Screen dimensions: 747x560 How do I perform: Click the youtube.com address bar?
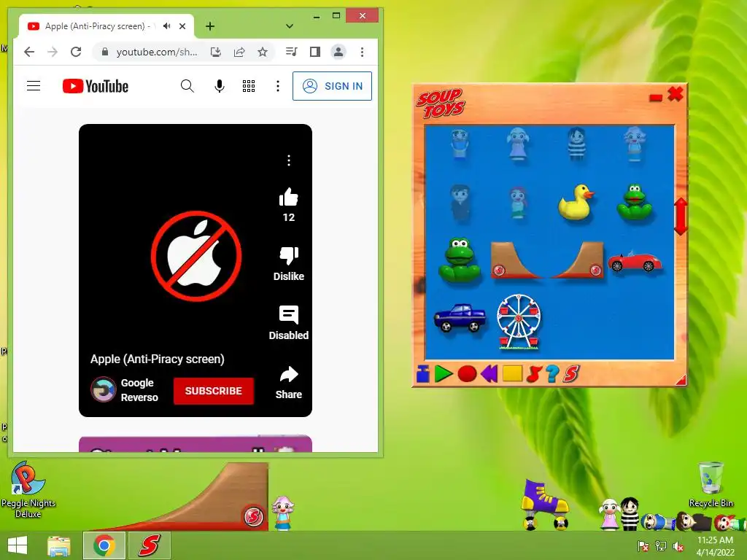point(157,52)
